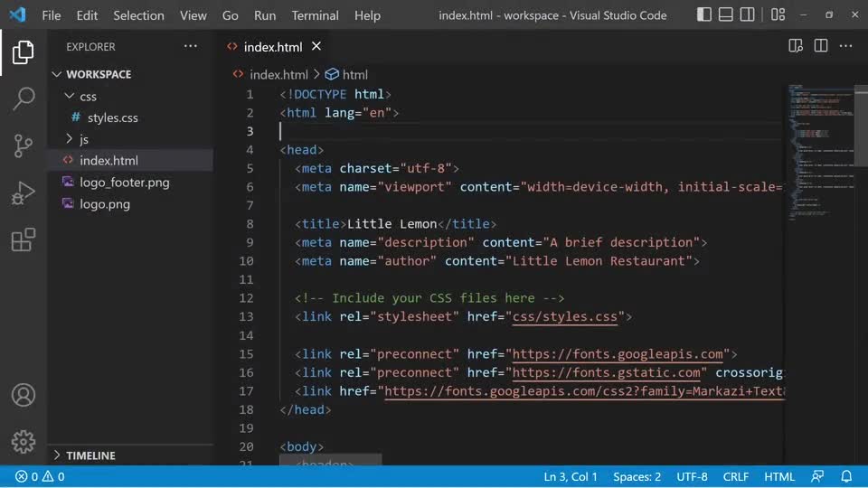The image size is (868, 488).
Task: Expand the Timeline section
Action: pyautogui.click(x=90, y=455)
